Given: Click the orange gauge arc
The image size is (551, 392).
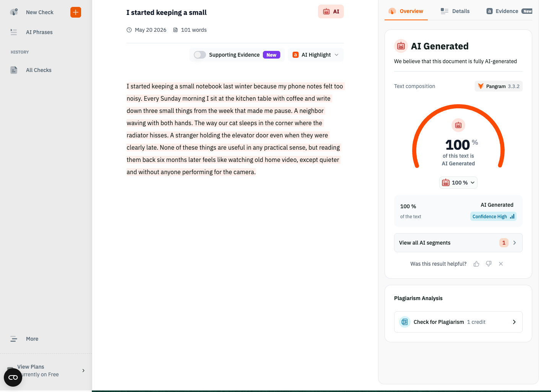Looking at the screenshot, I should tap(458, 106).
